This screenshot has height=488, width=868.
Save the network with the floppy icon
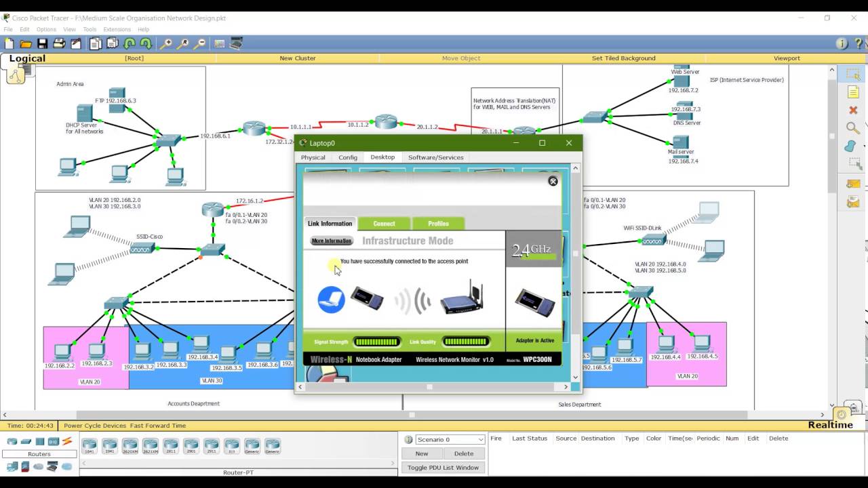click(42, 43)
